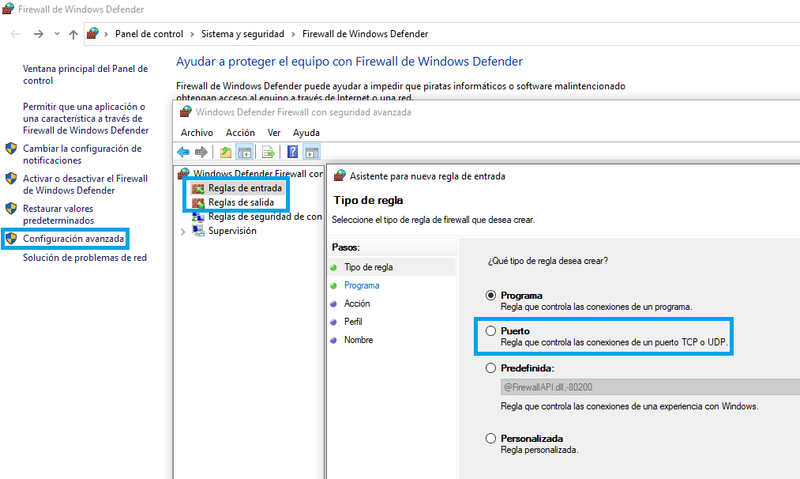Click the tree root firewall icon
The image size is (800, 479).
(184, 173)
